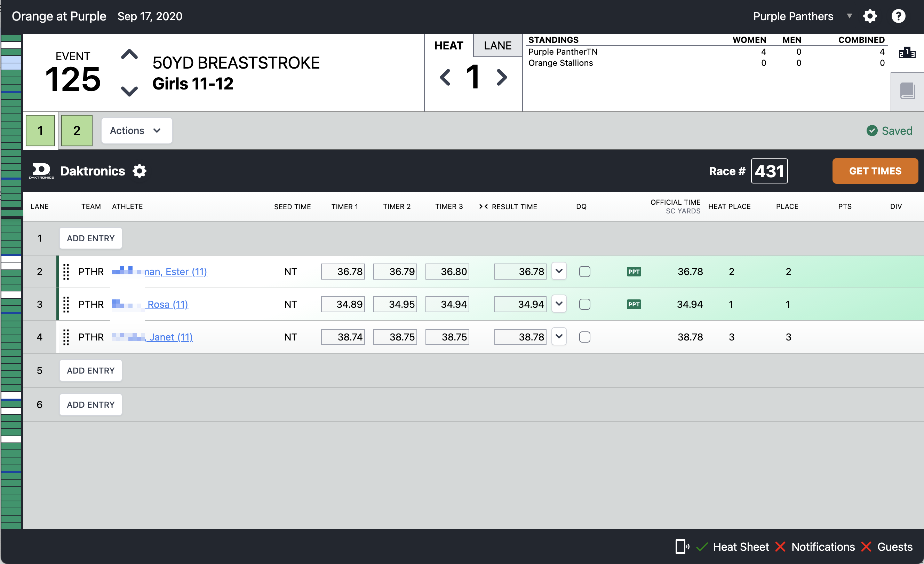Screen dimensions: 924x564
Task: Open the book icon panel
Action: (907, 91)
